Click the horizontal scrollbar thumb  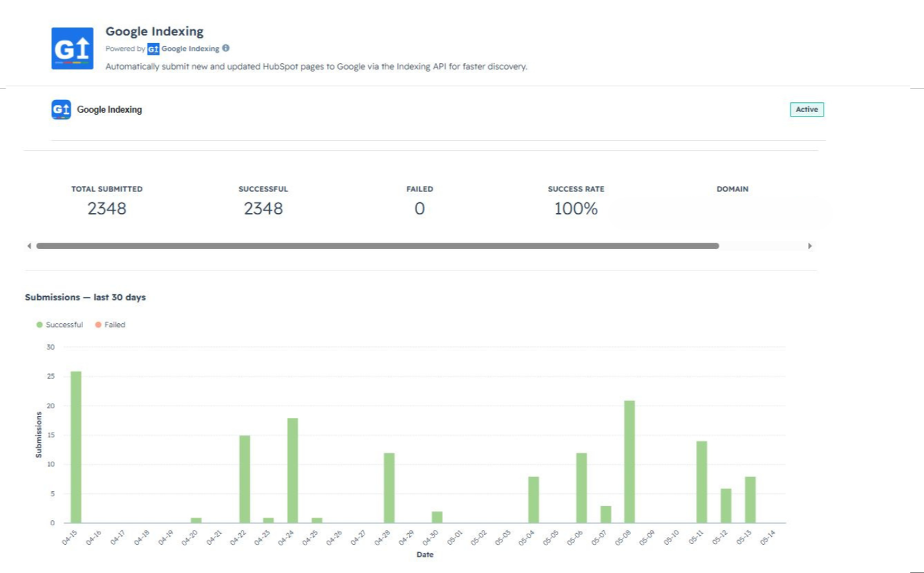coord(377,246)
